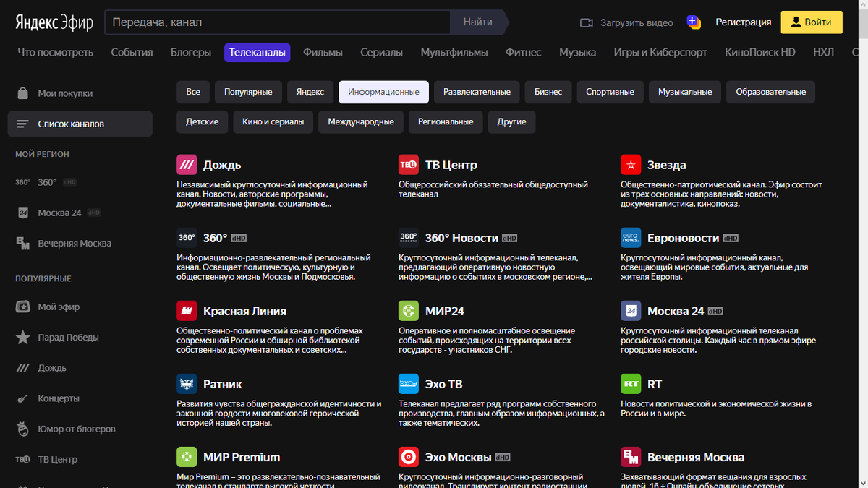Click the camera upload video icon
This screenshot has width=868, height=488.
(x=587, y=22)
